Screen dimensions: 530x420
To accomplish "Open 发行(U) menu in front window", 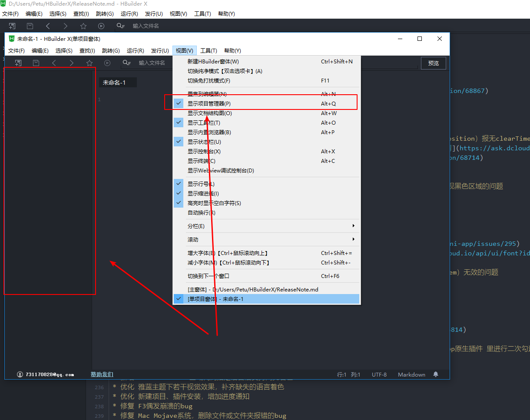I will [x=160, y=51].
